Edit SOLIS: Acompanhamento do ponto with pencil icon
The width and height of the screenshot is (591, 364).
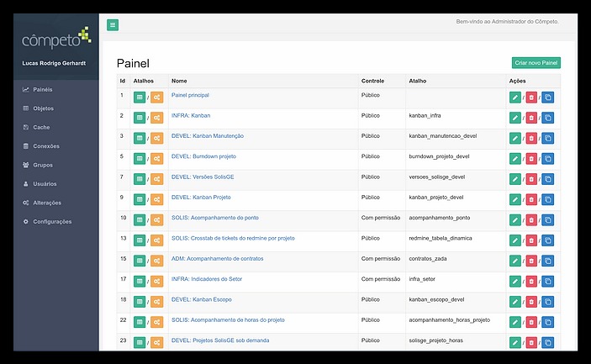click(x=515, y=220)
